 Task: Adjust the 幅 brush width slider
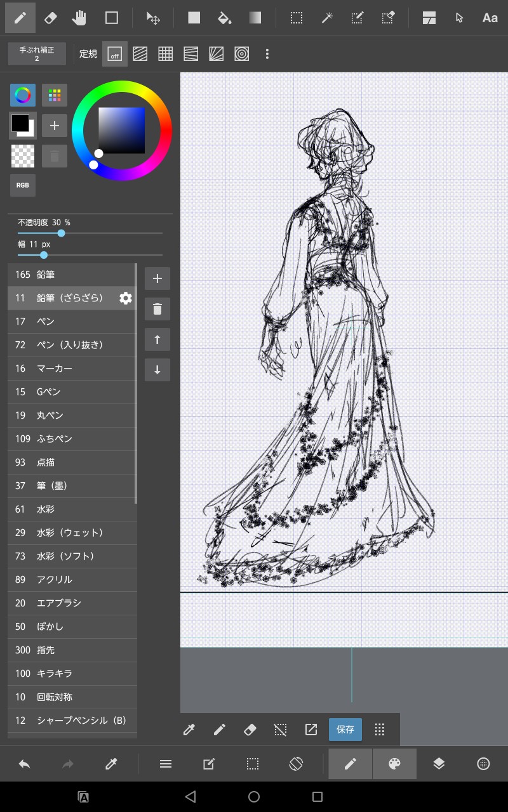coord(90,255)
